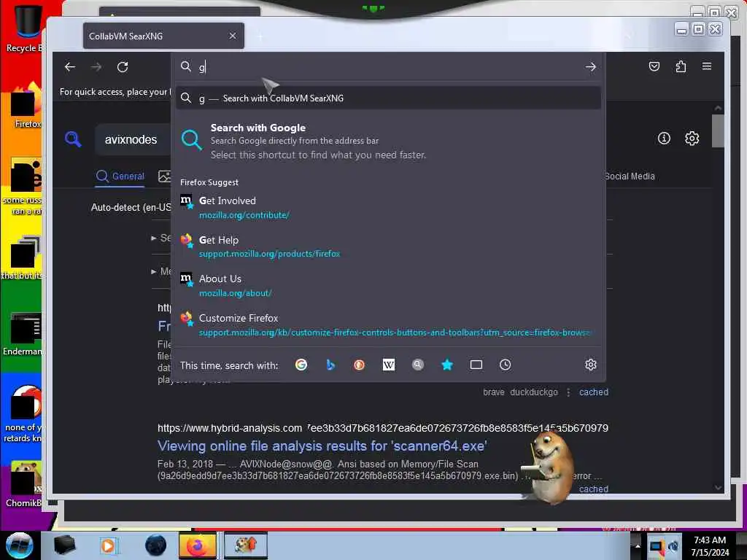Open the Windows Start button

[x=19, y=545]
